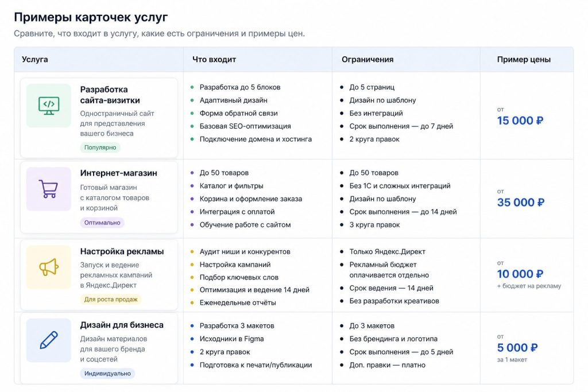
Task: Click the yellow megaphone icon
Action: point(49,267)
